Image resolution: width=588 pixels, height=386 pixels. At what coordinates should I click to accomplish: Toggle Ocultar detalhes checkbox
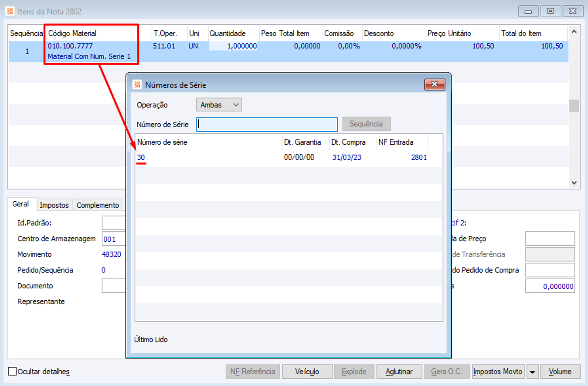13,372
